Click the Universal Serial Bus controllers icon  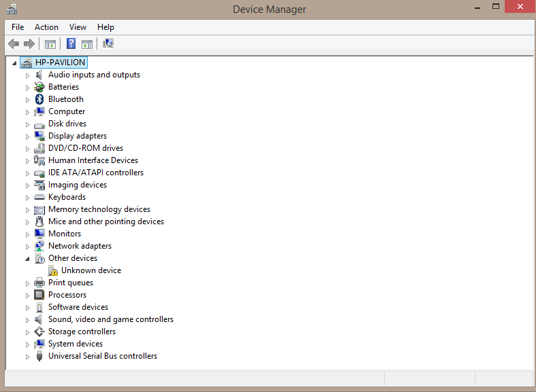(x=39, y=356)
